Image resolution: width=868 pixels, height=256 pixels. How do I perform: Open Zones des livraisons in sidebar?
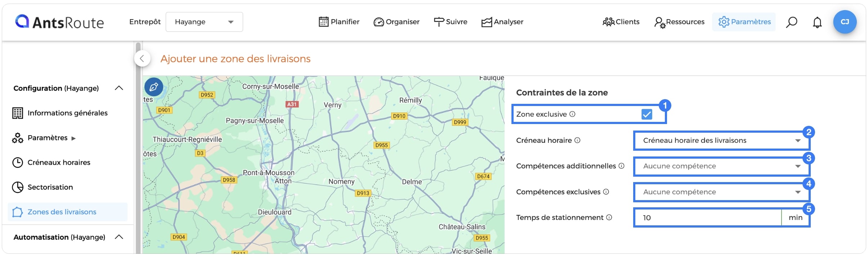pyautogui.click(x=67, y=212)
